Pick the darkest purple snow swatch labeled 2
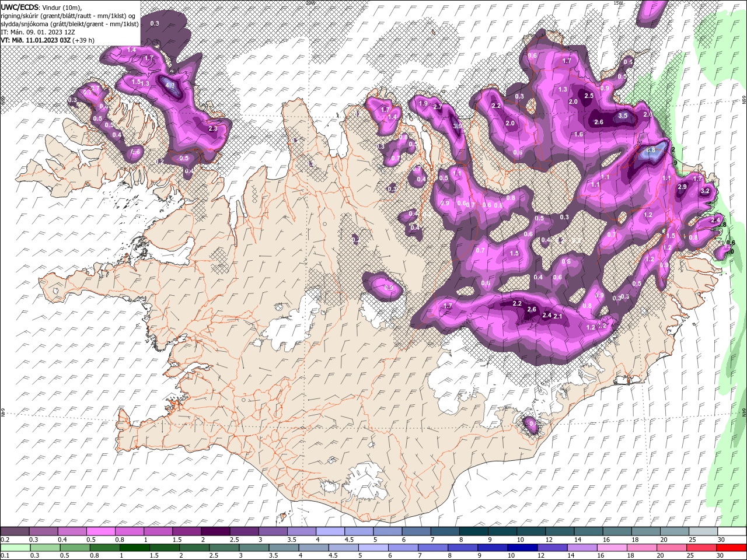The height and width of the screenshot is (560, 747). 215,531
